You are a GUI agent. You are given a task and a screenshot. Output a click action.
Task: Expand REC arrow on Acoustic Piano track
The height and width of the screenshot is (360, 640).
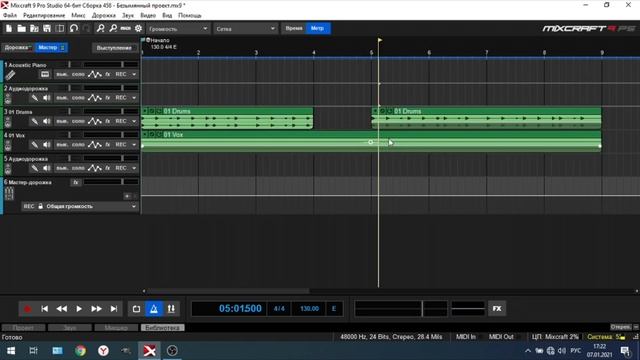[x=134, y=74]
